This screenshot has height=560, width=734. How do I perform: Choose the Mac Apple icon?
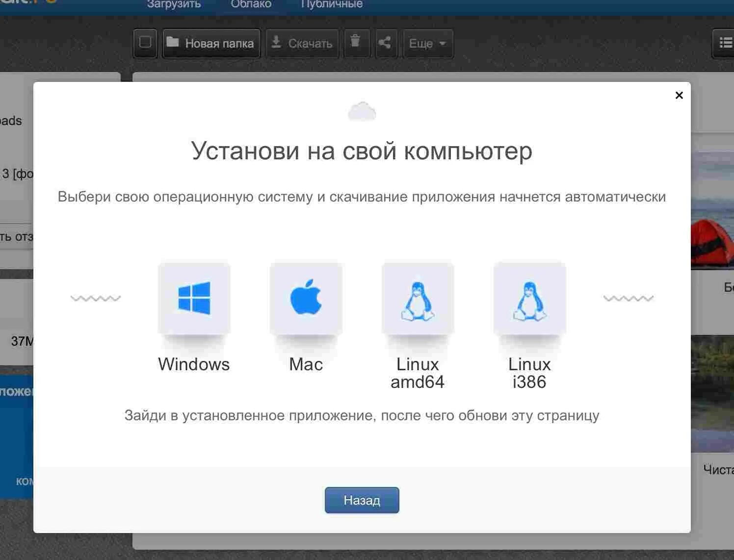(x=306, y=298)
